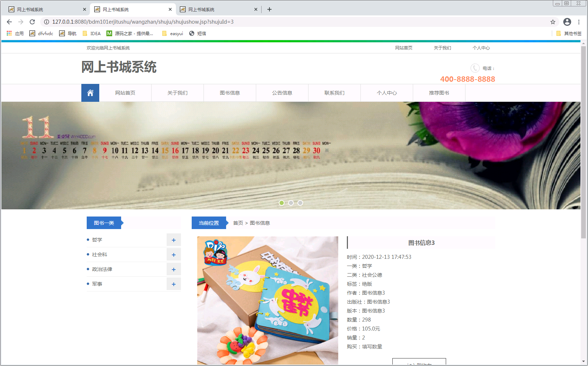Open 关于我们 in main navigation
Screen dimensions: 588x366
coord(178,93)
